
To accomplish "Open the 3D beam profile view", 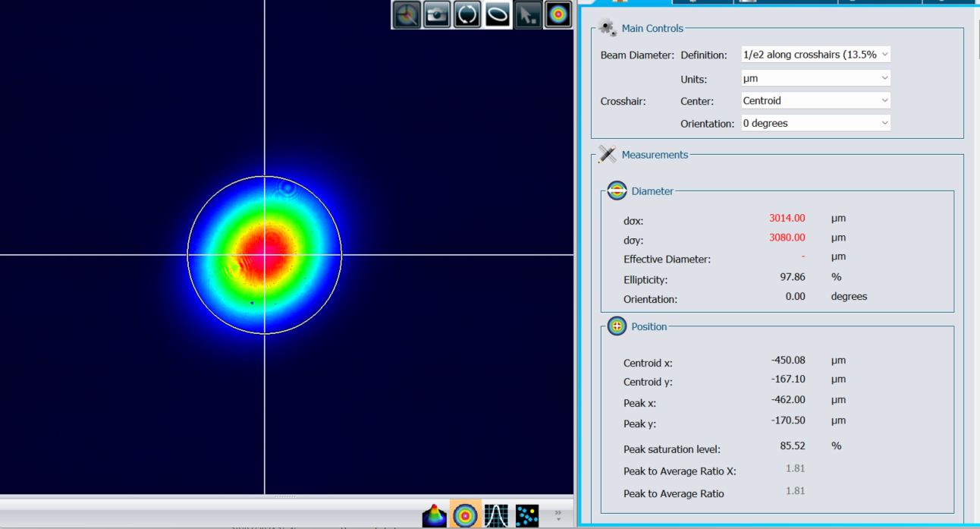I will pos(435,515).
